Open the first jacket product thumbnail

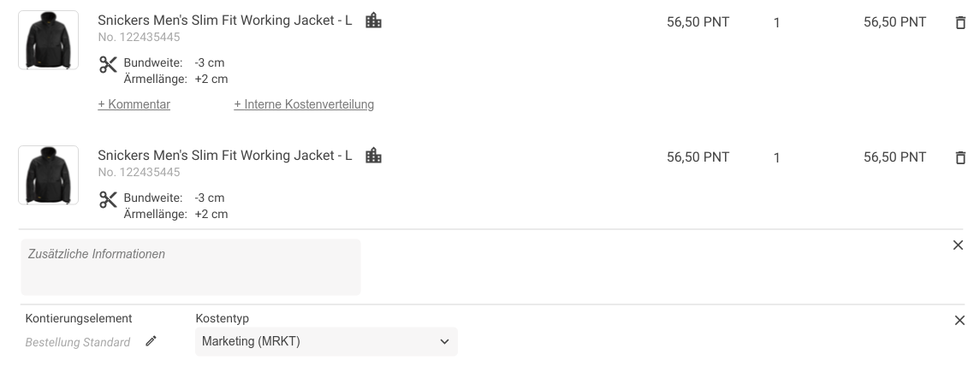click(48, 40)
